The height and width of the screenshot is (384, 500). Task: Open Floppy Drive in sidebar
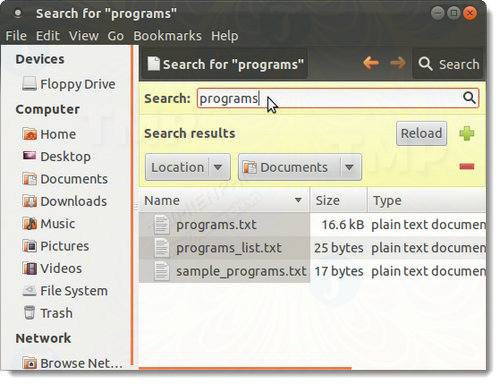coord(69,84)
